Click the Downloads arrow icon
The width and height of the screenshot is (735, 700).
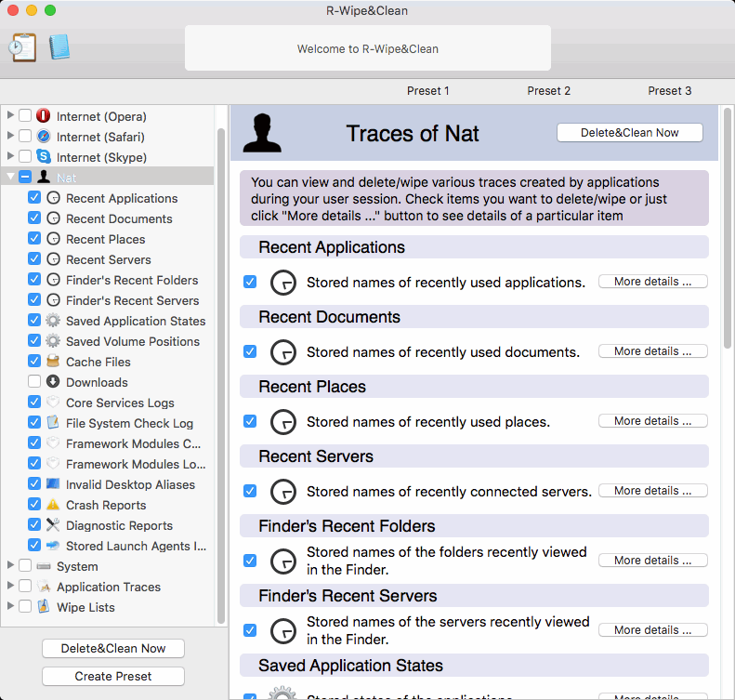click(53, 382)
